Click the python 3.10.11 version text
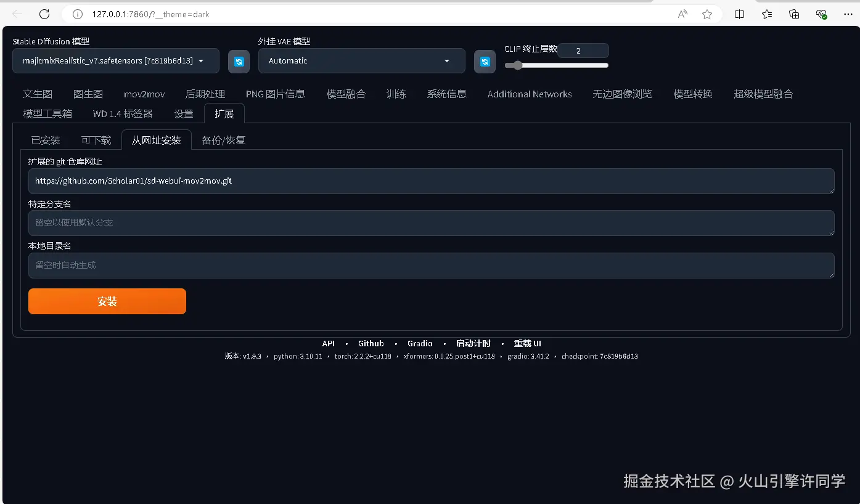Screen dimensions: 860x504 298,357
